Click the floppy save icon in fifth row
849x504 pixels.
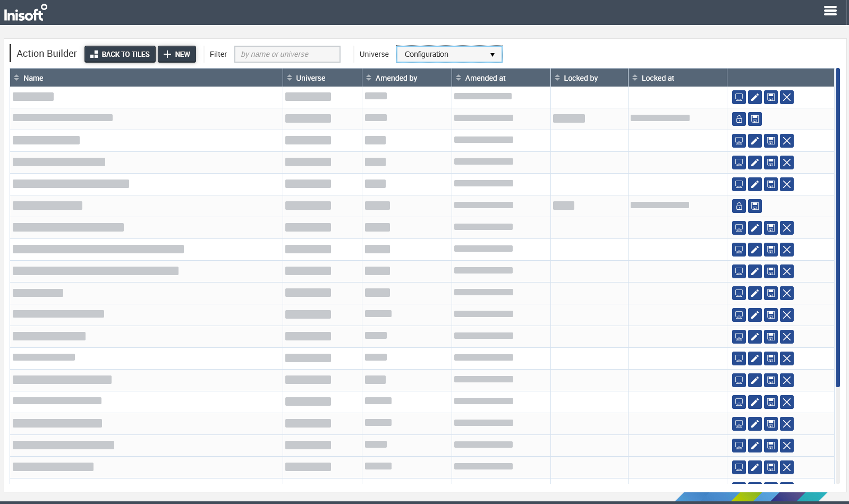coord(771,184)
